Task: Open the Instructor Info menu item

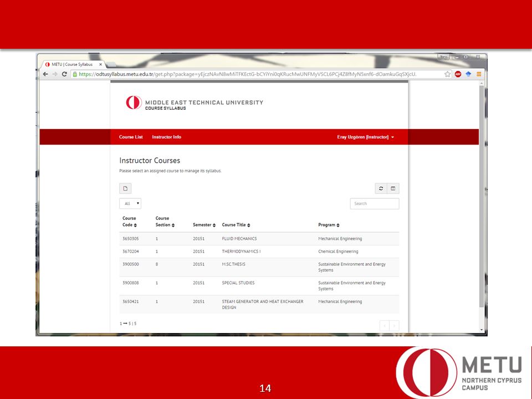Action: 167,137
